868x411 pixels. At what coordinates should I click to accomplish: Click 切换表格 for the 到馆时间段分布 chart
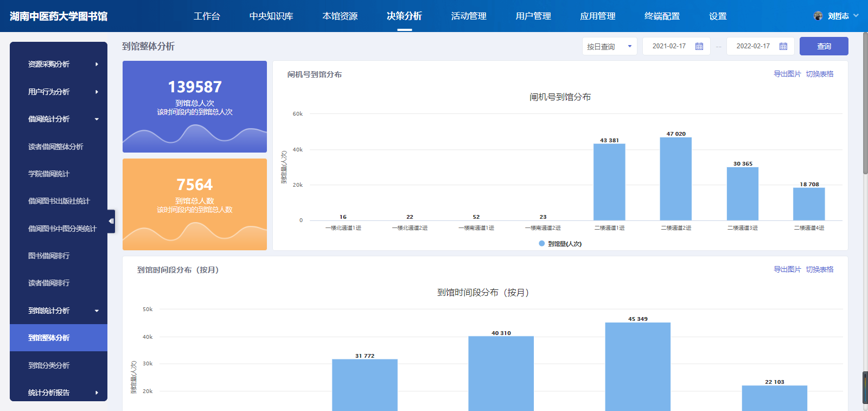click(819, 269)
